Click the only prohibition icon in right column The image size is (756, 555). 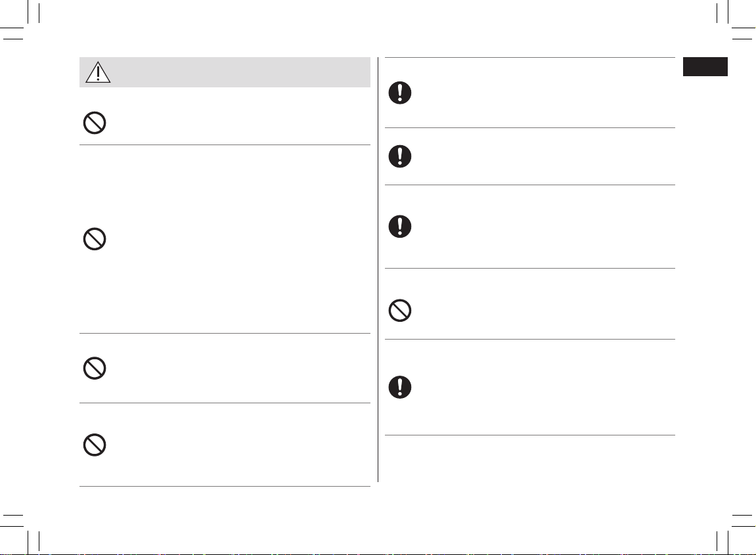(x=400, y=311)
